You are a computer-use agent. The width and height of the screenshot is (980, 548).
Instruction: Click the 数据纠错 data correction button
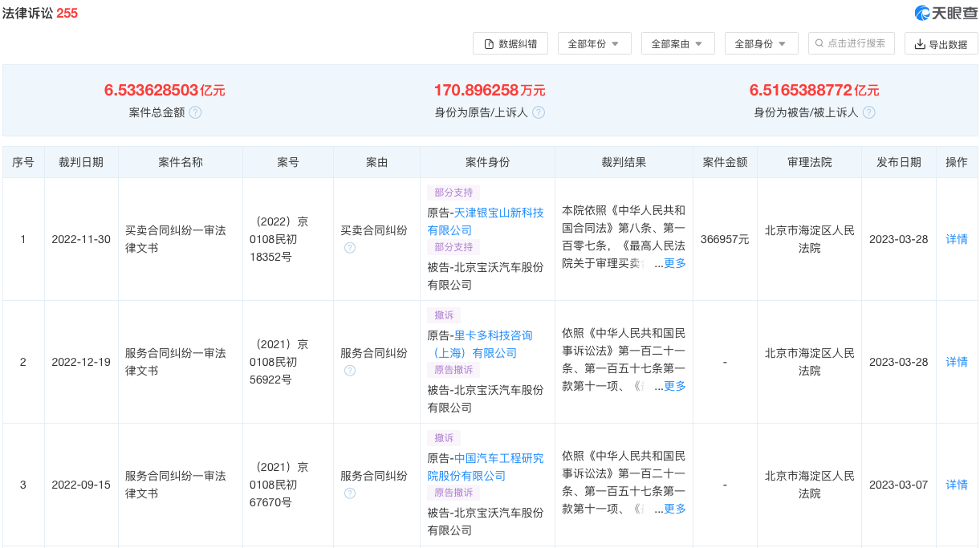coord(510,44)
